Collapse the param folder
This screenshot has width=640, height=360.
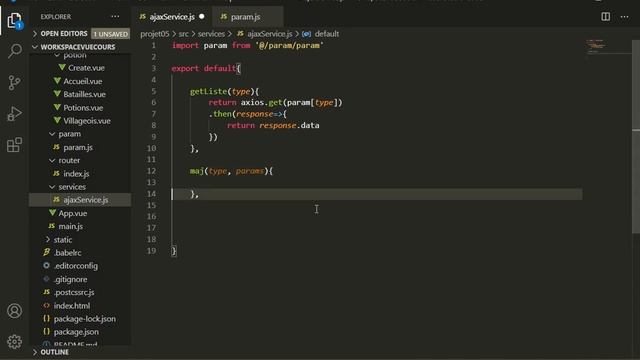point(69,134)
